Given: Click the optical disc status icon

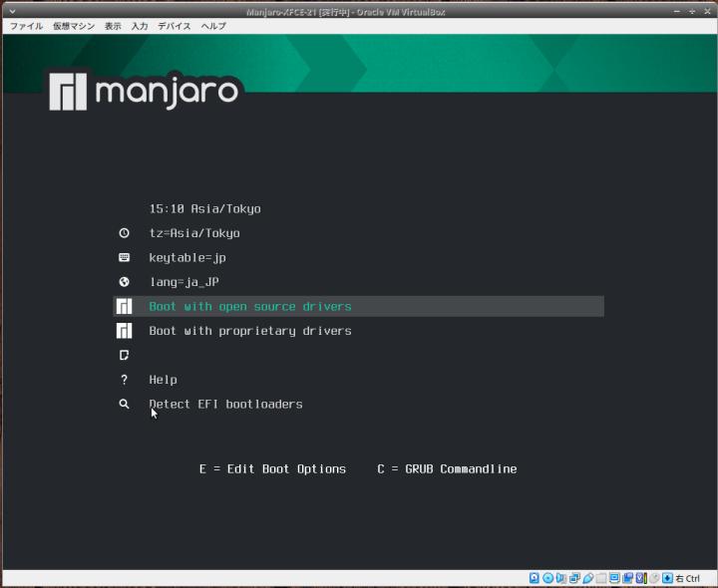Looking at the screenshot, I should tap(547, 578).
